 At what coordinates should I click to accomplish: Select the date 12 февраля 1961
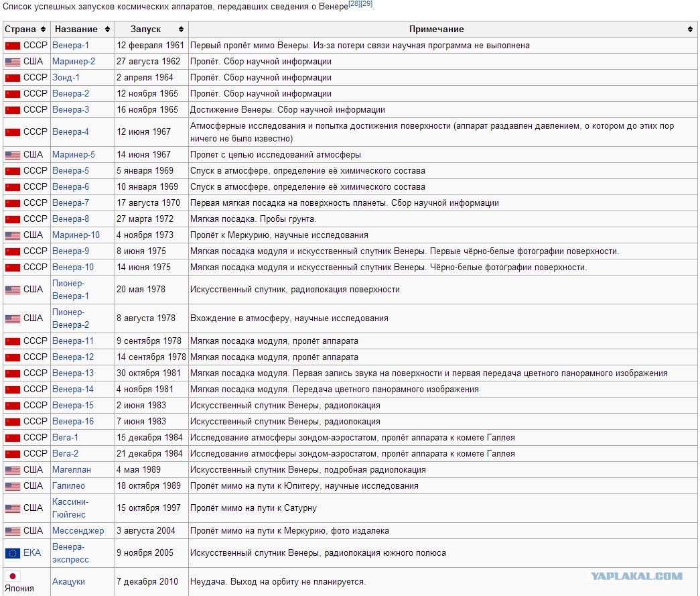(x=151, y=45)
